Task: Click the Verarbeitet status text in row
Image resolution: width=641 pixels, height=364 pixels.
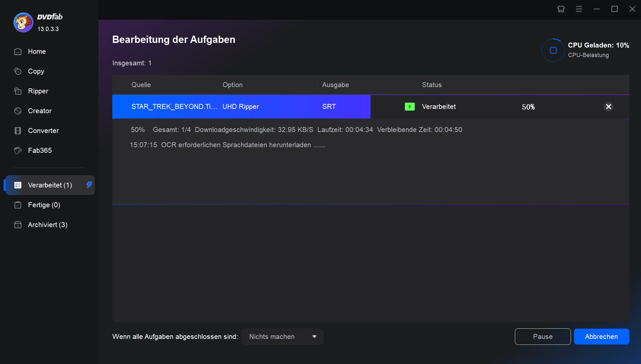Action: coord(439,107)
